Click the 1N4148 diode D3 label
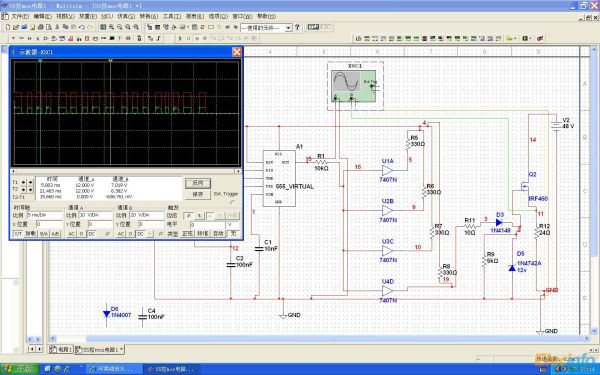Screen dimensions: 600x375 click(501, 231)
